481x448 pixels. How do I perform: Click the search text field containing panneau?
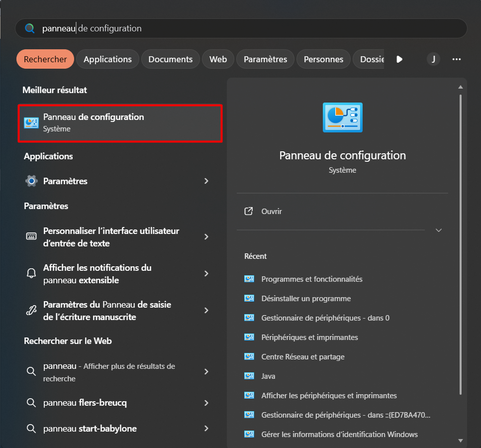click(241, 28)
